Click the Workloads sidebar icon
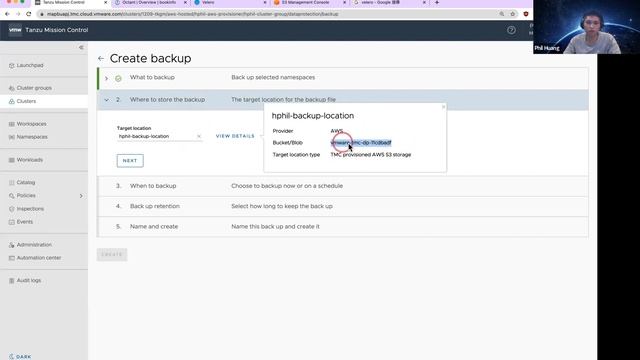The height and width of the screenshot is (360, 640). click(x=11, y=160)
